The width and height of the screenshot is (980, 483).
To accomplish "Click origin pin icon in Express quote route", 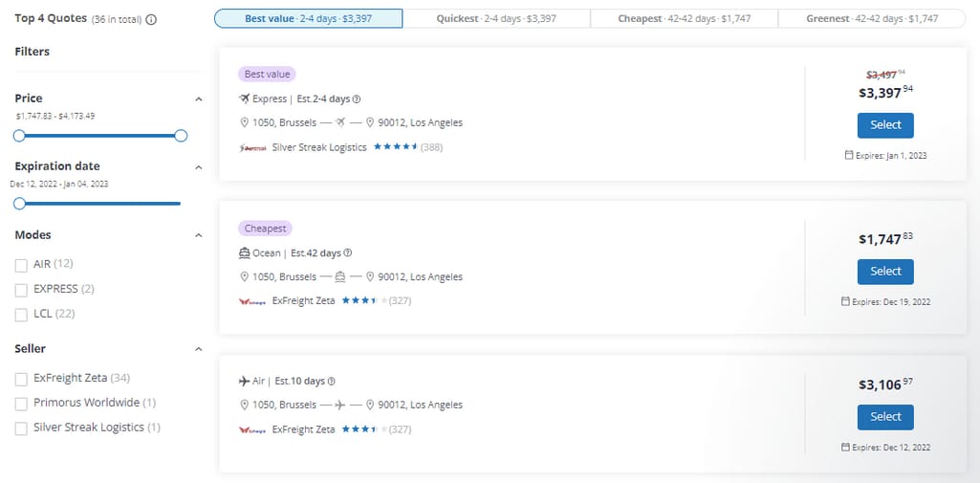I will coord(245,122).
